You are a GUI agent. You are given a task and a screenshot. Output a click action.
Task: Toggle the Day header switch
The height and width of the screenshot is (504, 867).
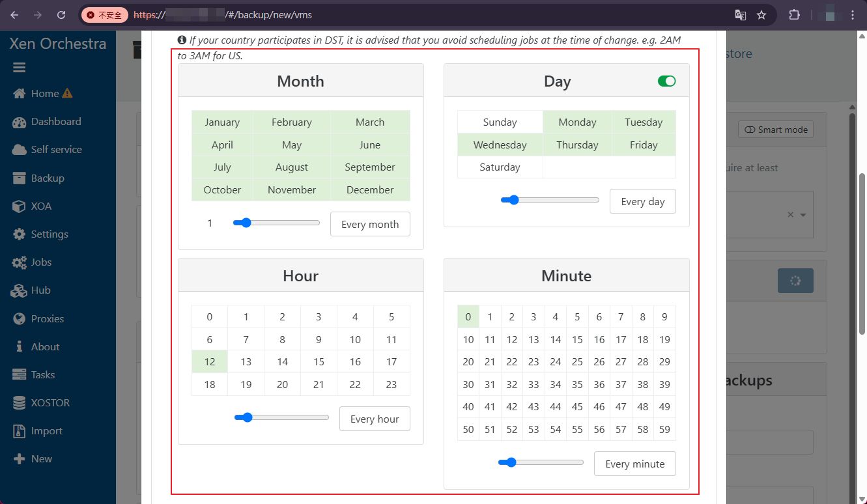667,81
